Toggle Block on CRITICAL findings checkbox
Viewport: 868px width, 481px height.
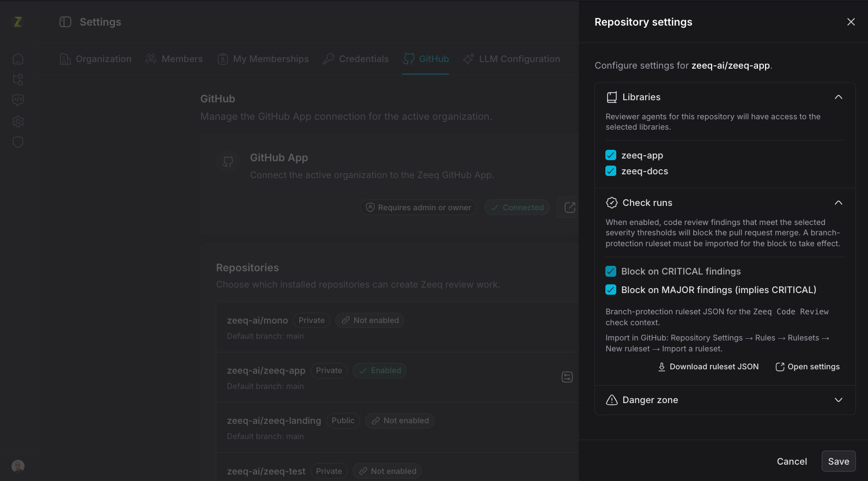point(611,271)
